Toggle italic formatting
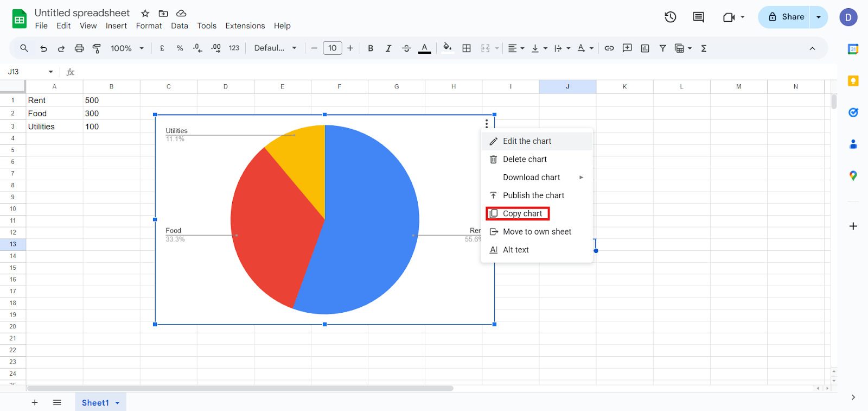868x411 pixels. point(388,48)
